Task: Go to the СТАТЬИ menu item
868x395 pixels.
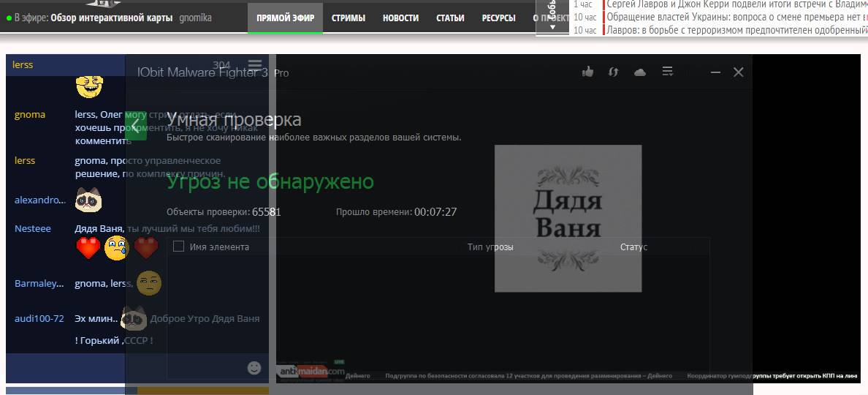Action: [450, 18]
